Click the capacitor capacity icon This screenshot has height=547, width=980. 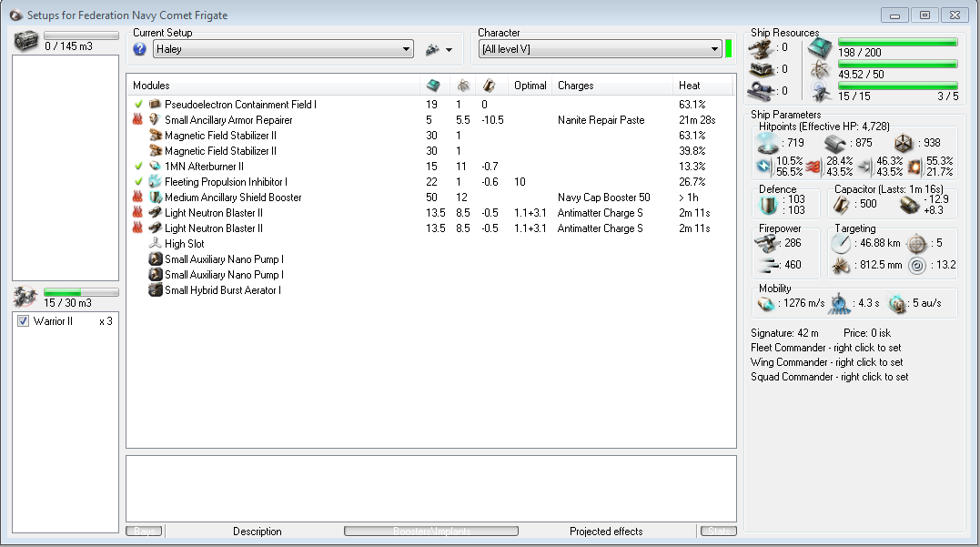842,205
